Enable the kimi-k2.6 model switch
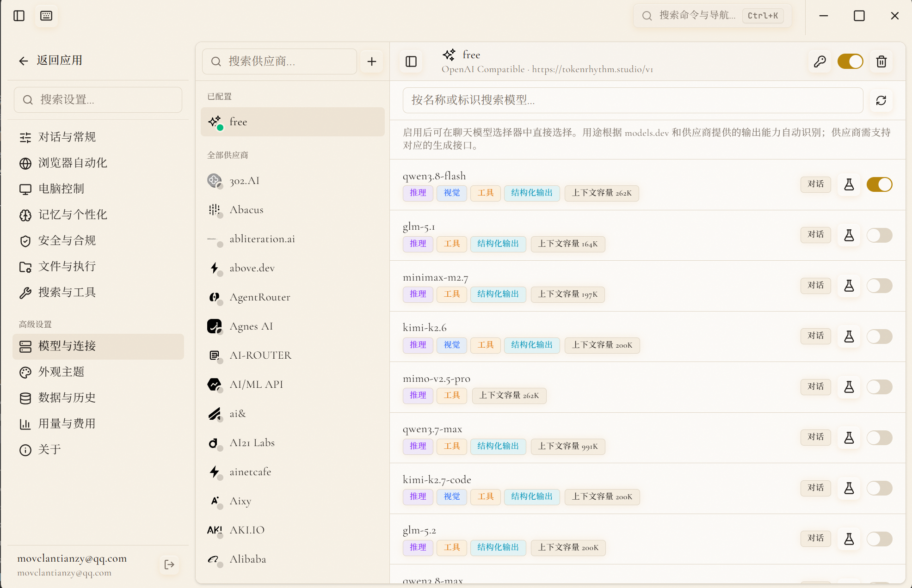912x588 pixels. pos(879,336)
